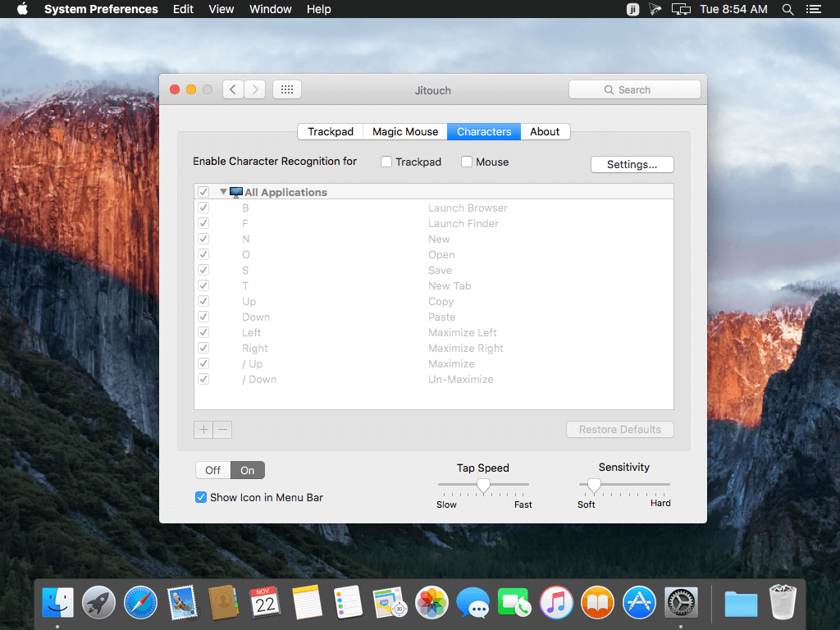Select the Characters tab

click(484, 132)
